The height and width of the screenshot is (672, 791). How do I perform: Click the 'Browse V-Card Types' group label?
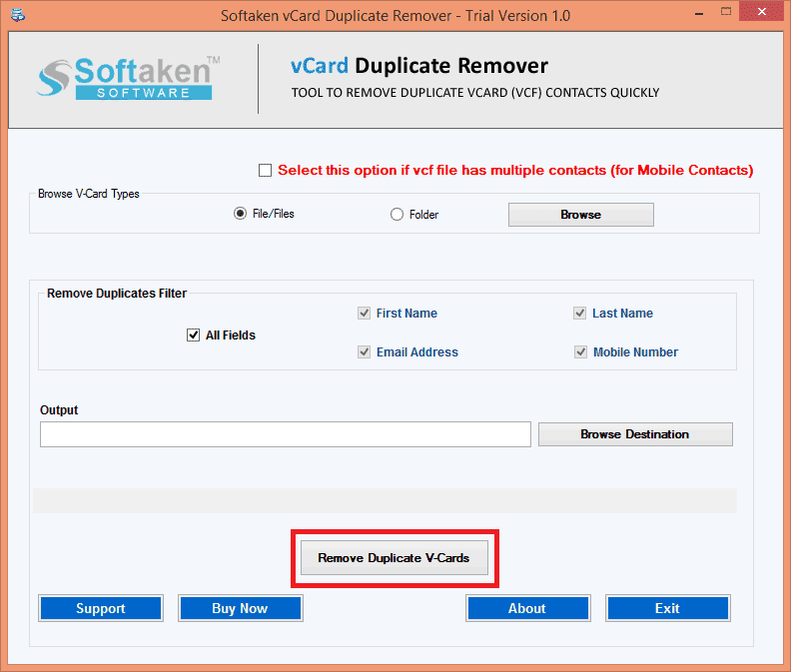click(x=88, y=194)
